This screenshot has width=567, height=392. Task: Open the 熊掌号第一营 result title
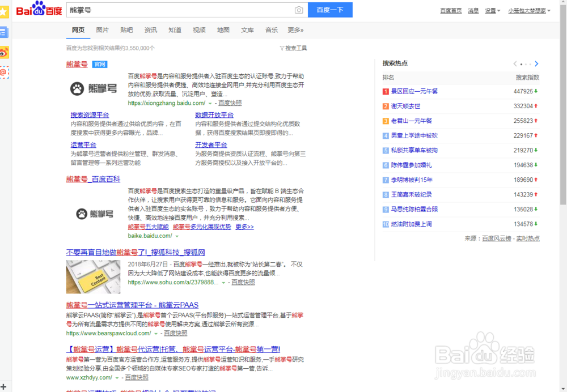[173, 350]
